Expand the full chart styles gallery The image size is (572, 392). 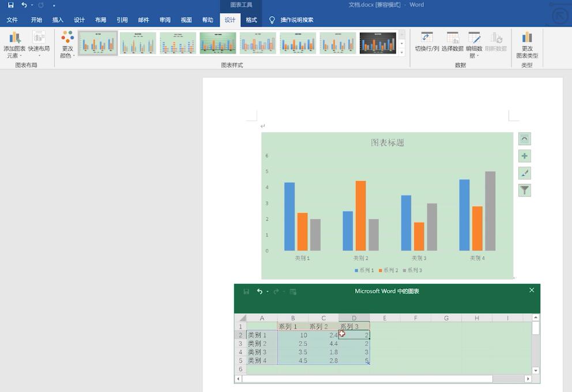(x=402, y=52)
